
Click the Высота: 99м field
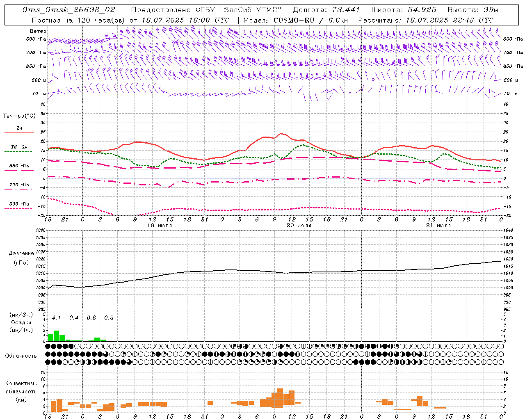473,9
